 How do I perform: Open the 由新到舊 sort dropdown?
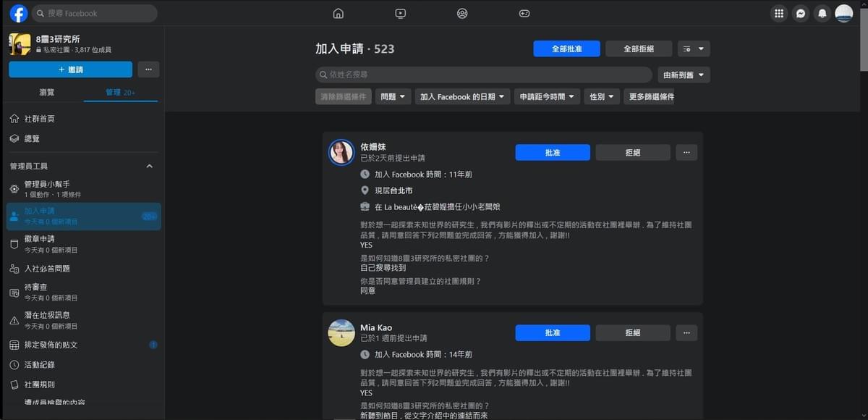click(684, 75)
